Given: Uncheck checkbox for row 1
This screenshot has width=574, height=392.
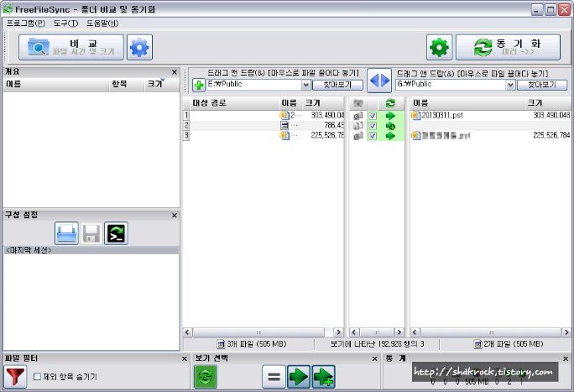Looking at the screenshot, I should point(373,116).
